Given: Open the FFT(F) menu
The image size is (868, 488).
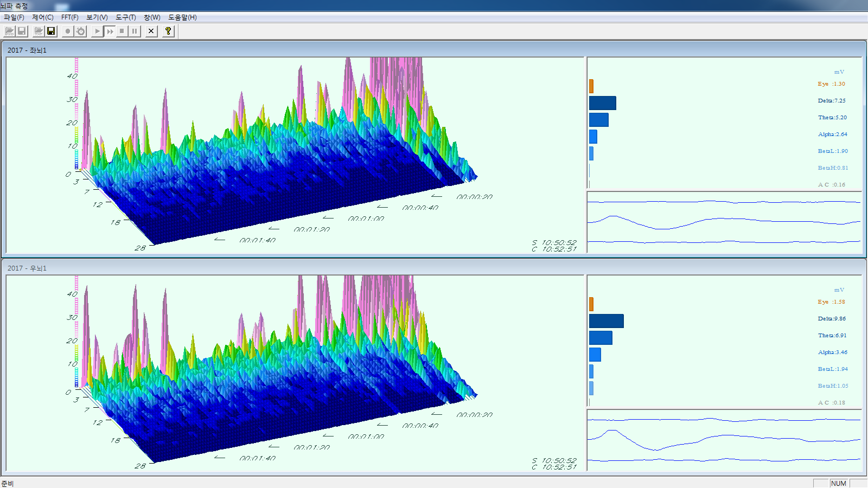Looking at the screenshot, I should tap(70, 17).
